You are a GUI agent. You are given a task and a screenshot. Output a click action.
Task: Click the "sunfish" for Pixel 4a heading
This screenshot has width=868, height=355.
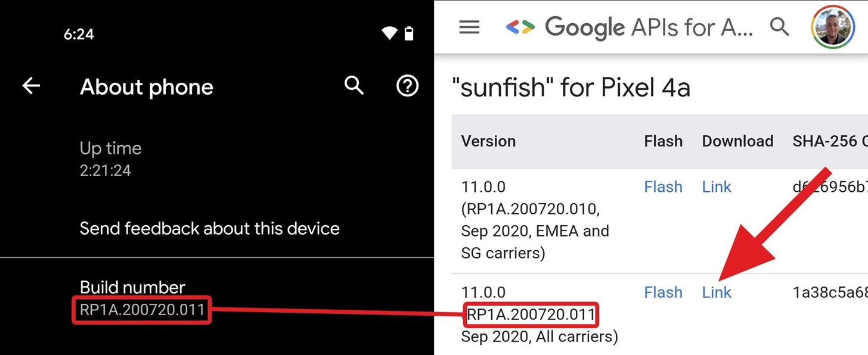tap(571, 88)
